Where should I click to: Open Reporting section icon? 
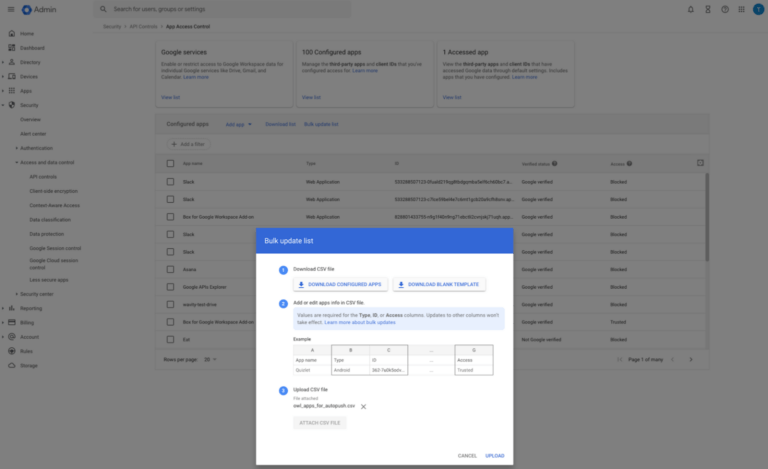pyautogui.click(x=12, y=308)
